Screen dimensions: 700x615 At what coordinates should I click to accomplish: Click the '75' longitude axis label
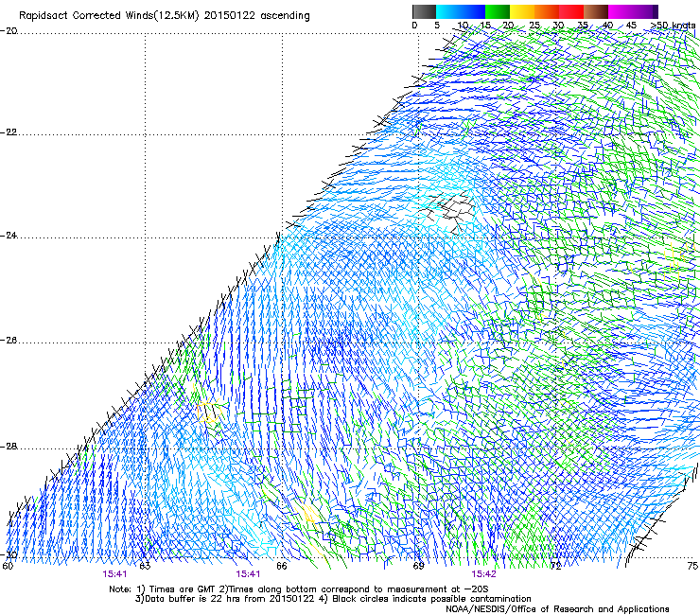(x=692, y=566)
